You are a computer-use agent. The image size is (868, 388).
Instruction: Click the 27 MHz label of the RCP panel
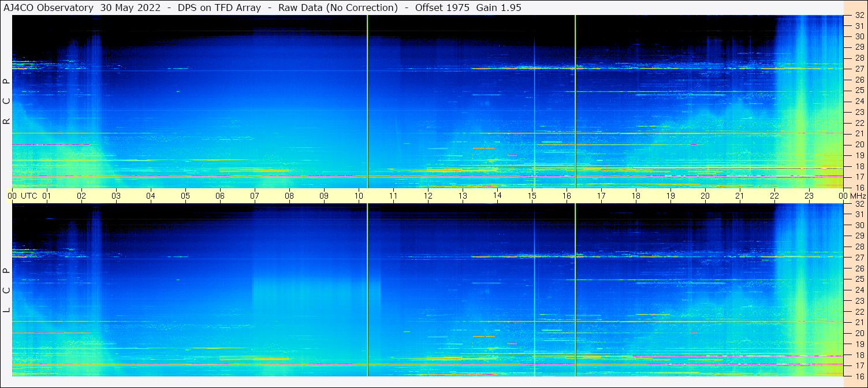click(x=859, y=69)
